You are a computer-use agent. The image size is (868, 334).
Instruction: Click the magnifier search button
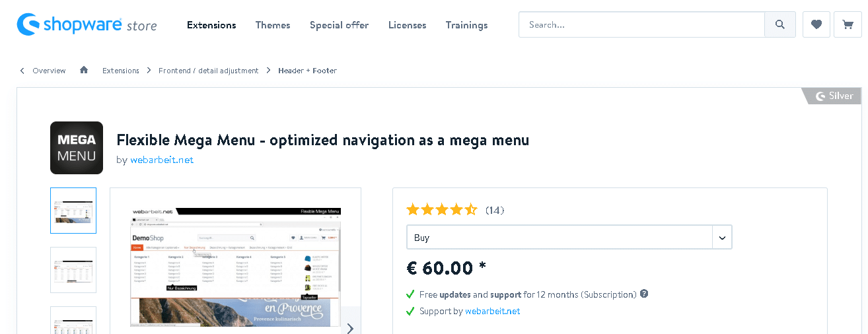[x=780, y=24]
